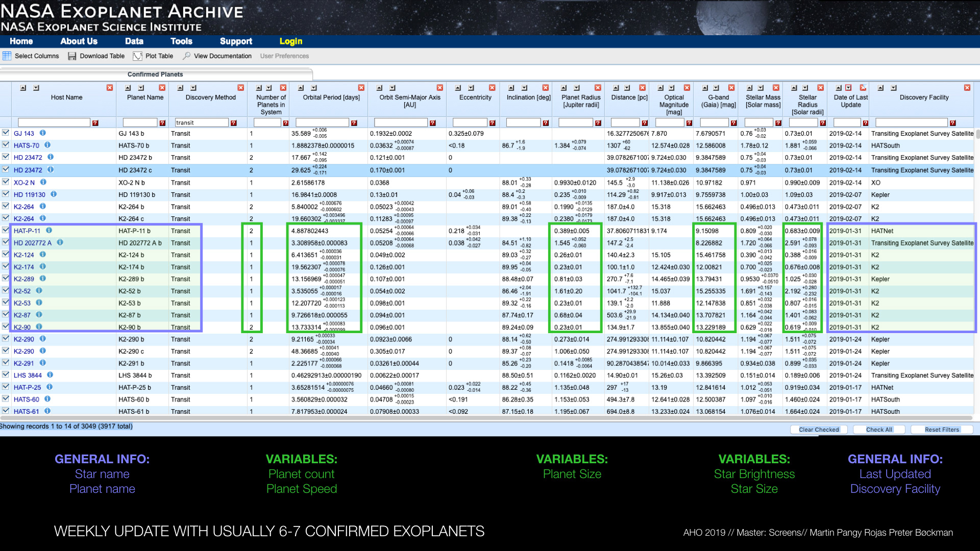This screenshot has width=980, height=551.
Task: Show info for host LHS 3844
Action: [x=50, y=375]
